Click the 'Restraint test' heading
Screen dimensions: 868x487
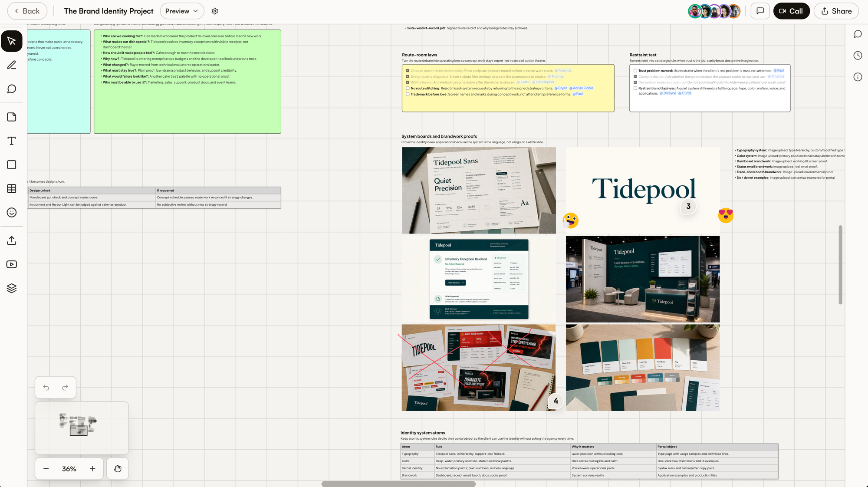point(643,55)
